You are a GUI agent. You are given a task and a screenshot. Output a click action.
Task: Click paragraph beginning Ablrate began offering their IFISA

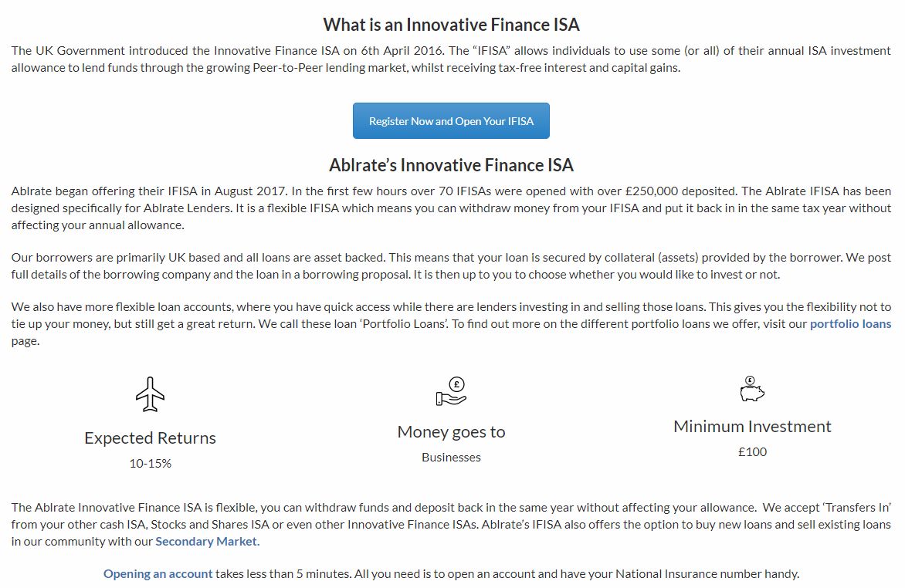tap(451, 208)
